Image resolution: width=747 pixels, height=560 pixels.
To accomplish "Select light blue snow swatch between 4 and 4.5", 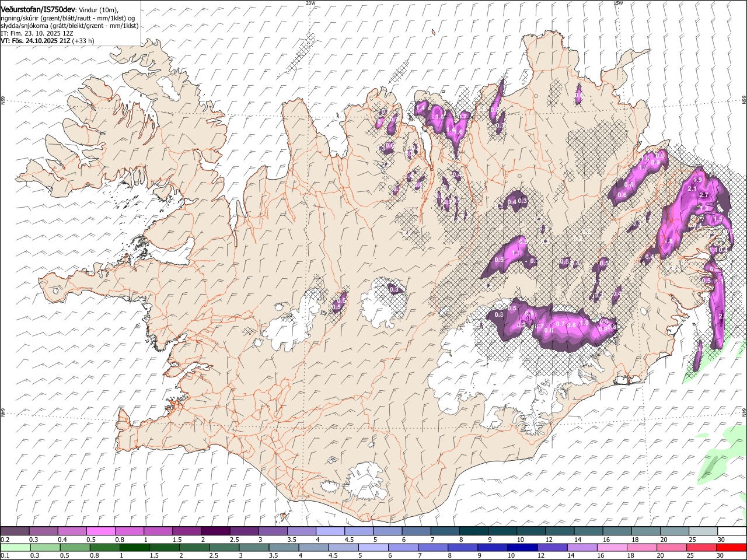I will point(330,531).
